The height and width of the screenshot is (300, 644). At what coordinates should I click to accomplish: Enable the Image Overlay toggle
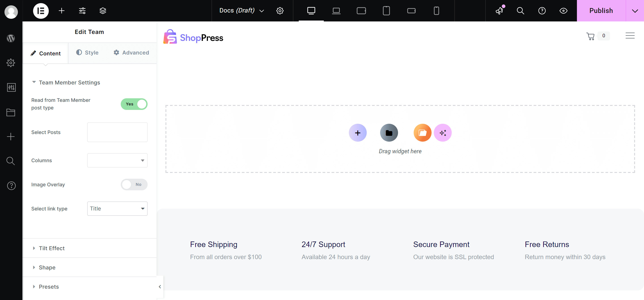[x=134, y=184]
